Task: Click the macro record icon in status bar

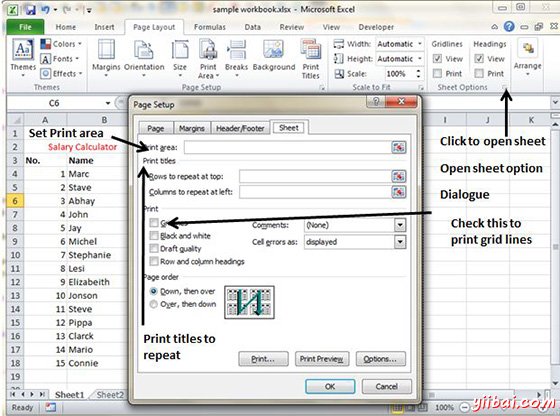Action: 50,407
